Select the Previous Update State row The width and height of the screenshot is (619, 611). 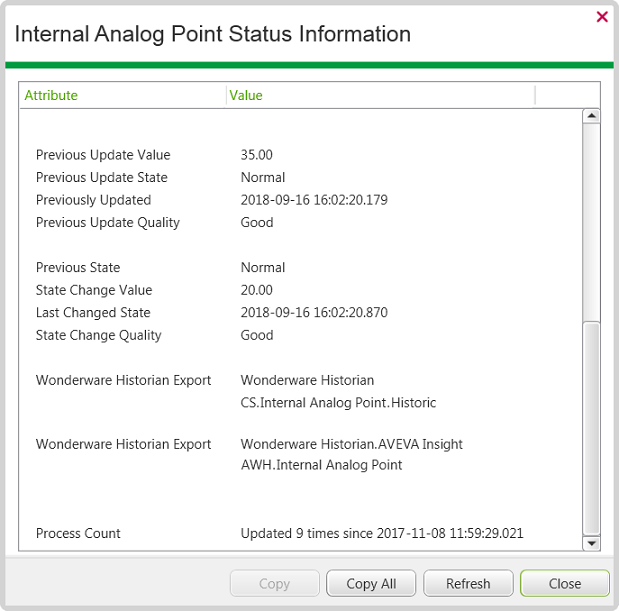tap(300, 177)
